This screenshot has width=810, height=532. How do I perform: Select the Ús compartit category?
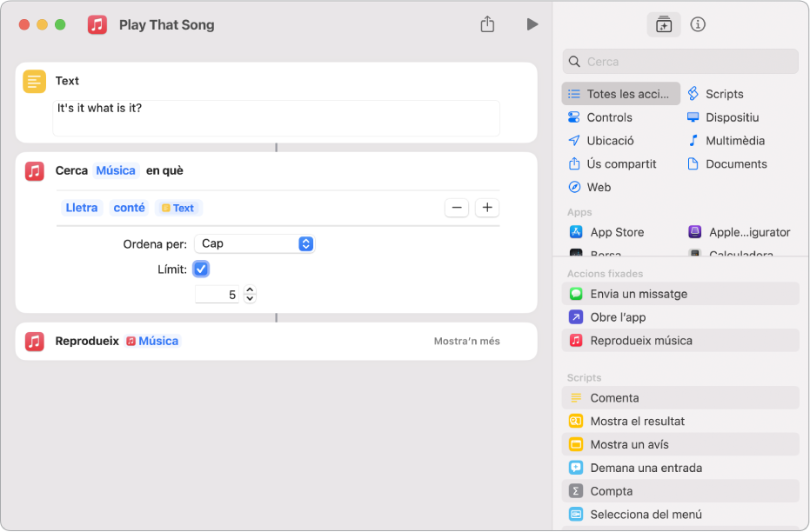(612, 163)
